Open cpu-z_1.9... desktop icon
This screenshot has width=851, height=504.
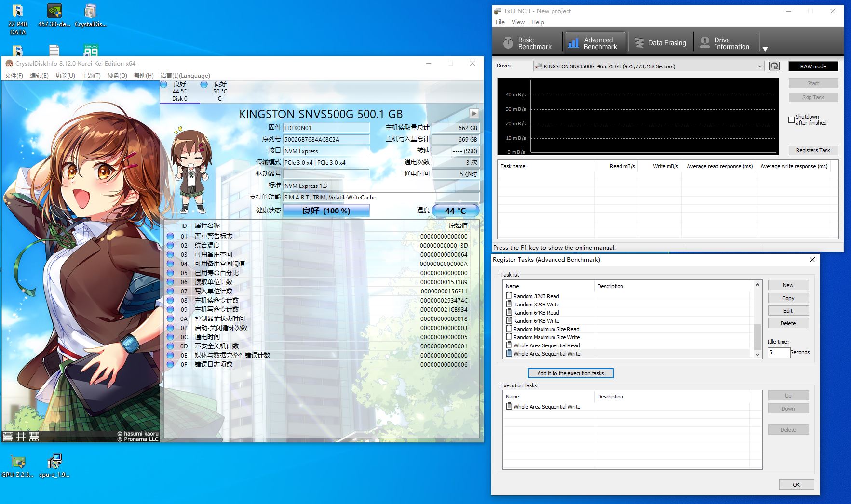tap(54, 465)
